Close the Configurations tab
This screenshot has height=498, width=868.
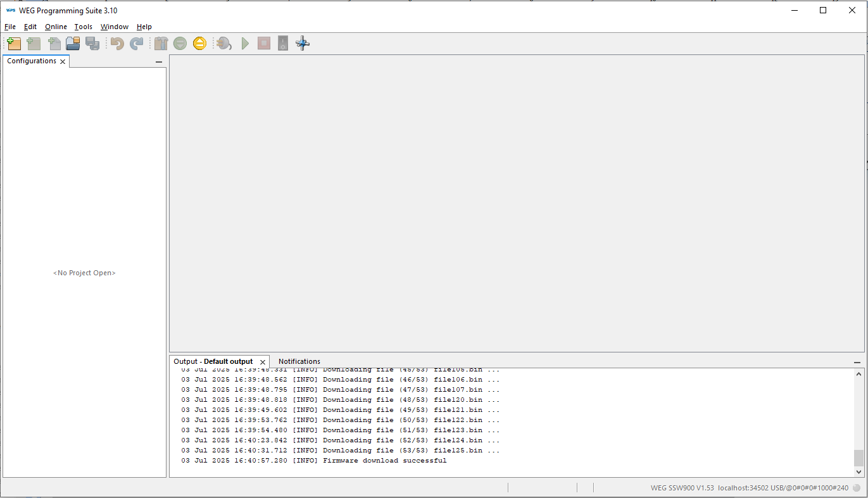click(63, 61)
